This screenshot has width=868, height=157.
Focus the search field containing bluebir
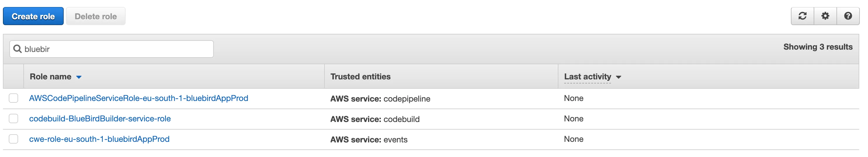[x=112, y=49]
